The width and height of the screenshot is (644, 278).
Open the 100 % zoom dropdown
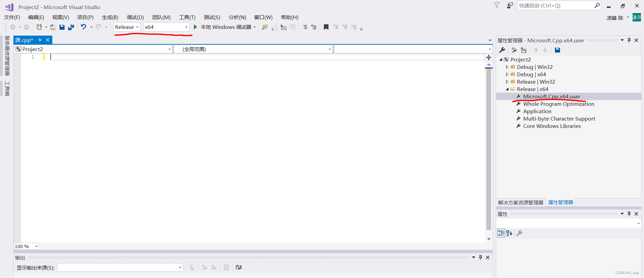[x=26, y=246]
